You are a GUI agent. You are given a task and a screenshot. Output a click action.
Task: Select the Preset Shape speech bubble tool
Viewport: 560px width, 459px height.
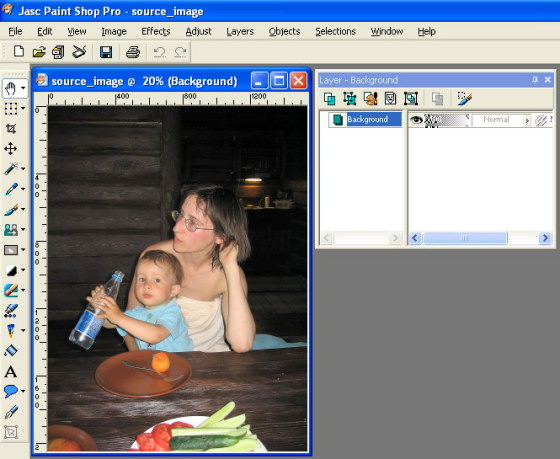11,391
